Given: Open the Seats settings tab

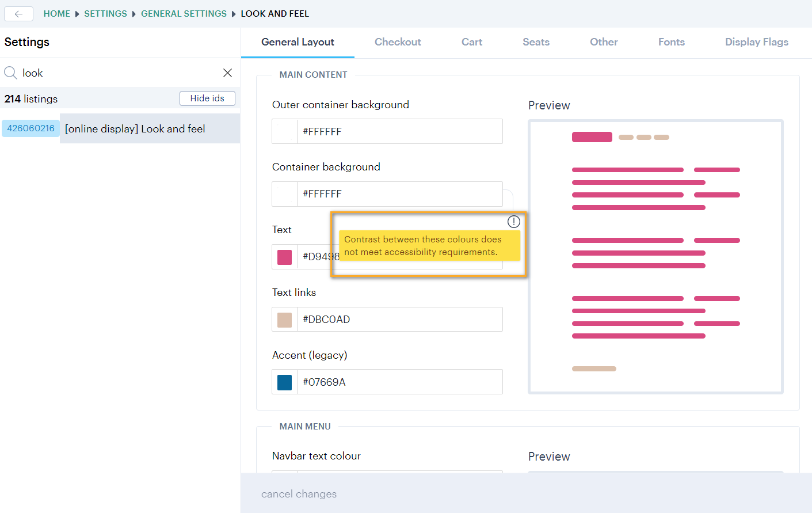Looking at the screenshot, I should coord(536,41).
